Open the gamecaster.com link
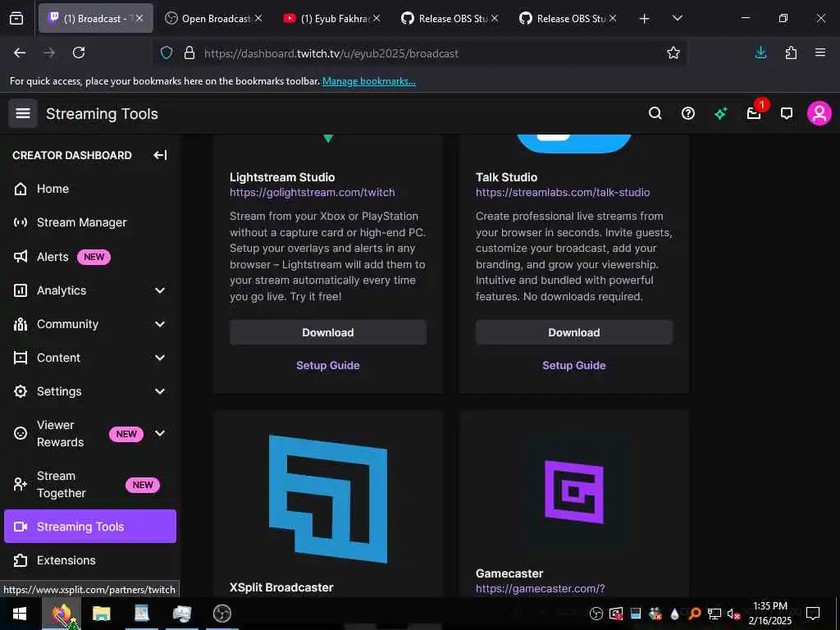This screenshot has width=840, height=630. click(540, 589)
